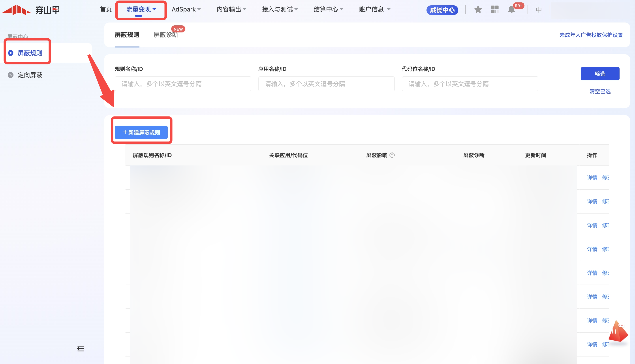
Task: Collapse sidebar using the menu fold icon
Action: (81, 348)
